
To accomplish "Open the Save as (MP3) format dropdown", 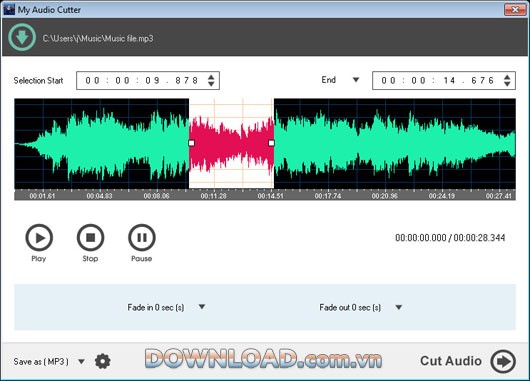I will click(x=81, y=361).
